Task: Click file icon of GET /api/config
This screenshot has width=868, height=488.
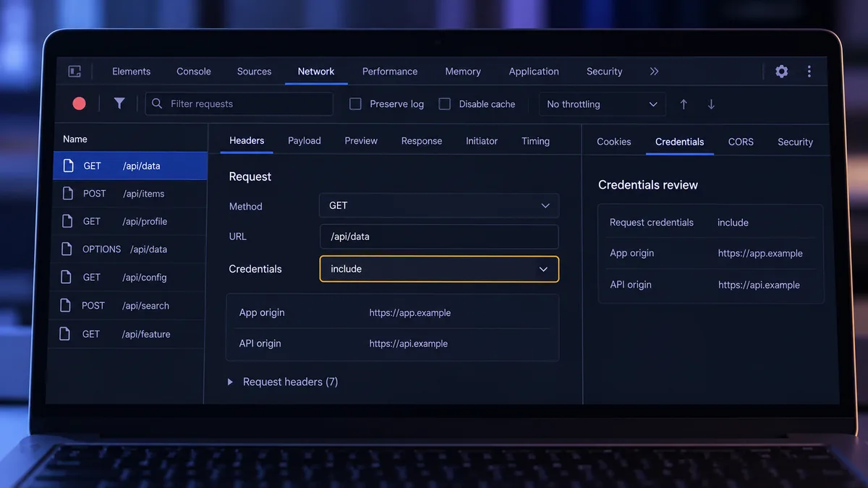Action: pos(67,277)
